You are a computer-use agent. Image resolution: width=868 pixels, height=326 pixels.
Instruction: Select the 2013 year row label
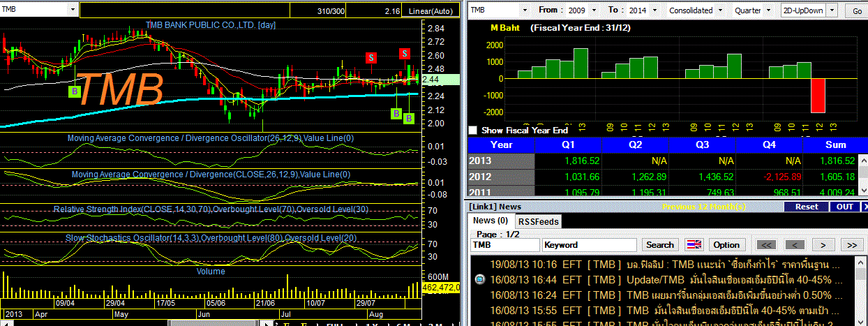(502, 161)
